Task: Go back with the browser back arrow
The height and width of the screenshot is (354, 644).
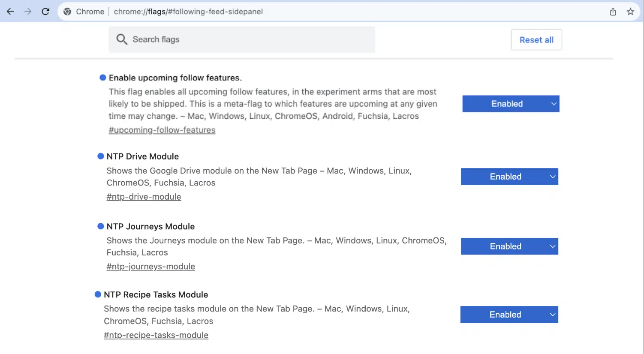Action: coord(10,12)
